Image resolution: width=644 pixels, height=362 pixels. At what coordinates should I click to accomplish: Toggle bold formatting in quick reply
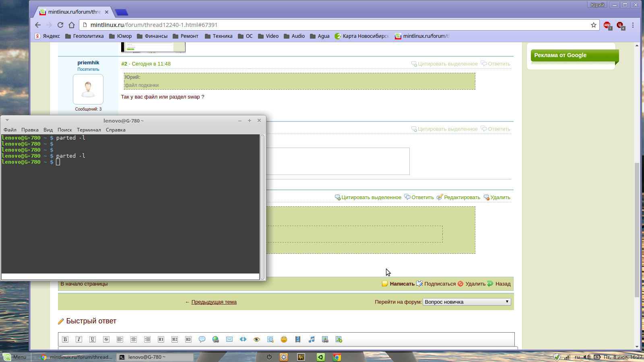pos(65,339)
